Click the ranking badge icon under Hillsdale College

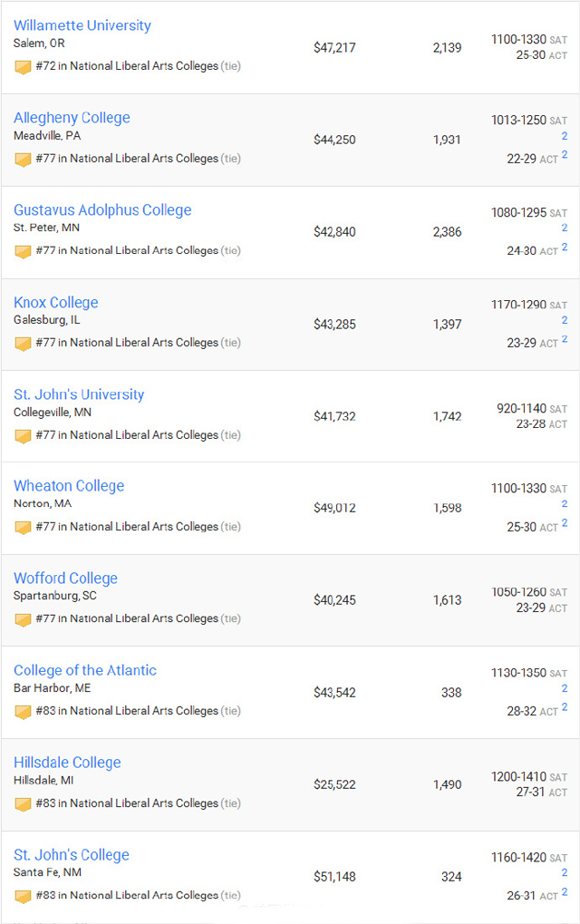coord(23,804)
